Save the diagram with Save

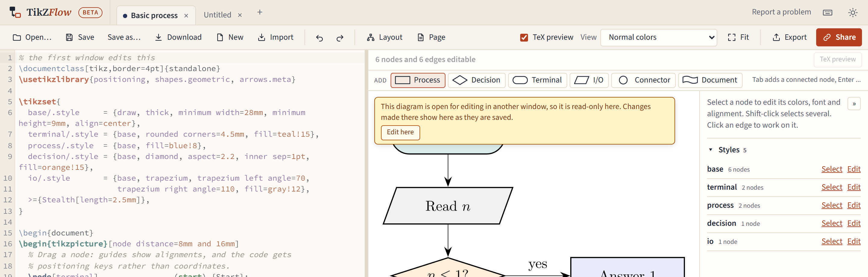tap(80, 37)
